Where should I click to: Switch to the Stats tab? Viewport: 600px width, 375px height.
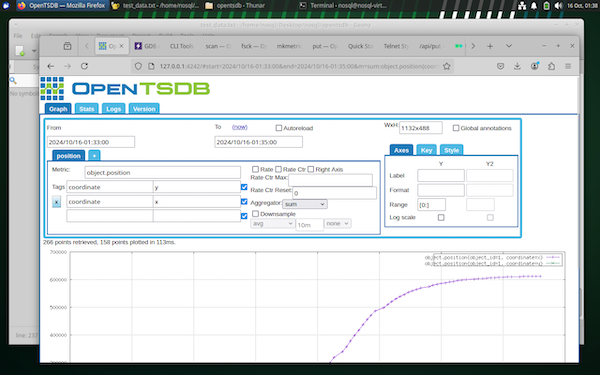click(x=86, y=109)
